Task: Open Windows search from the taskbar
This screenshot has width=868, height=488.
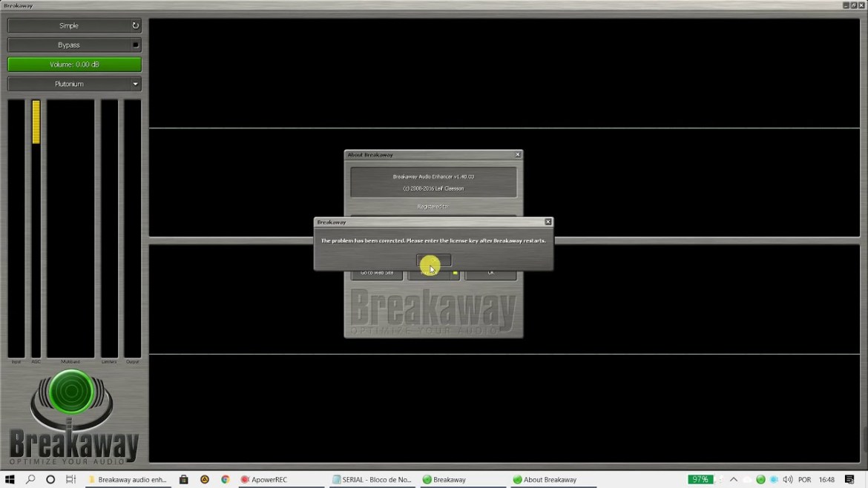Action: [30, 480]
